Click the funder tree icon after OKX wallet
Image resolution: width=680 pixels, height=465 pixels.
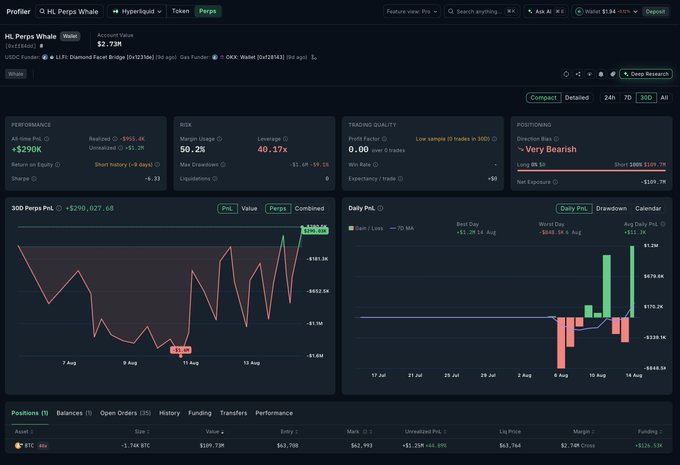pos(314,57)
